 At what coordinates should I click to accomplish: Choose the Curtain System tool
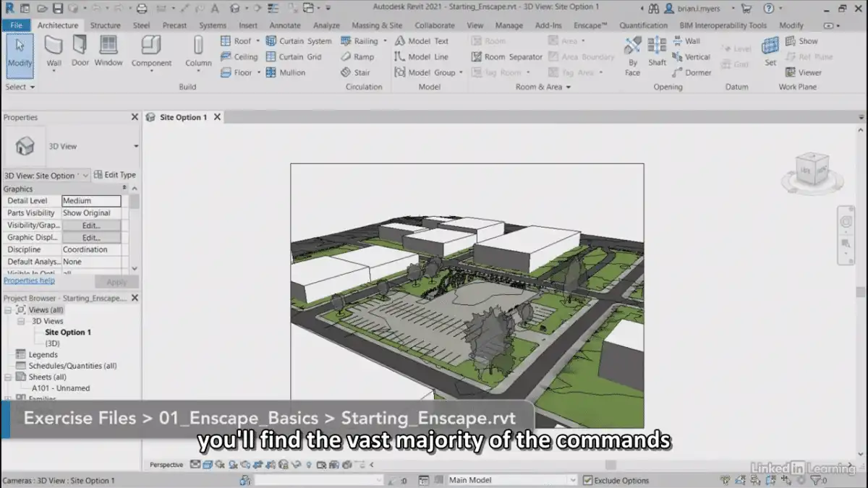point(299,41)
